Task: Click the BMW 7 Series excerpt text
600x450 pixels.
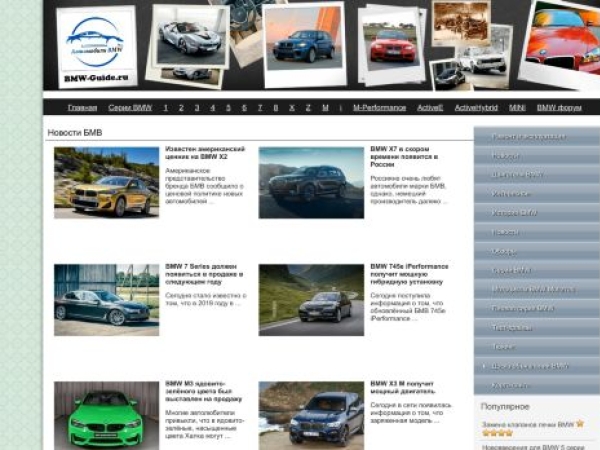Action: [206, 299]
